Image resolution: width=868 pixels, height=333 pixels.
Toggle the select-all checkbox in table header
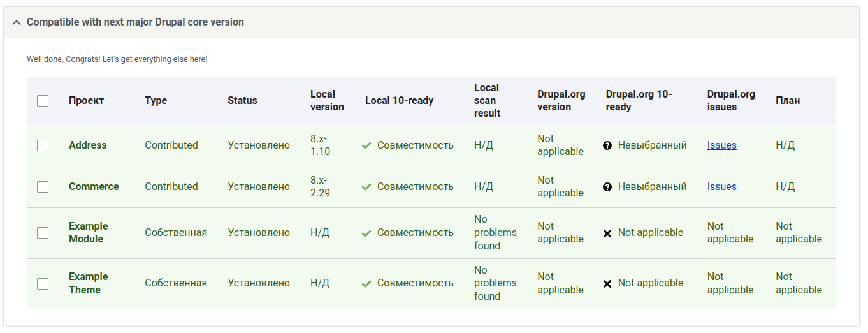43,101
